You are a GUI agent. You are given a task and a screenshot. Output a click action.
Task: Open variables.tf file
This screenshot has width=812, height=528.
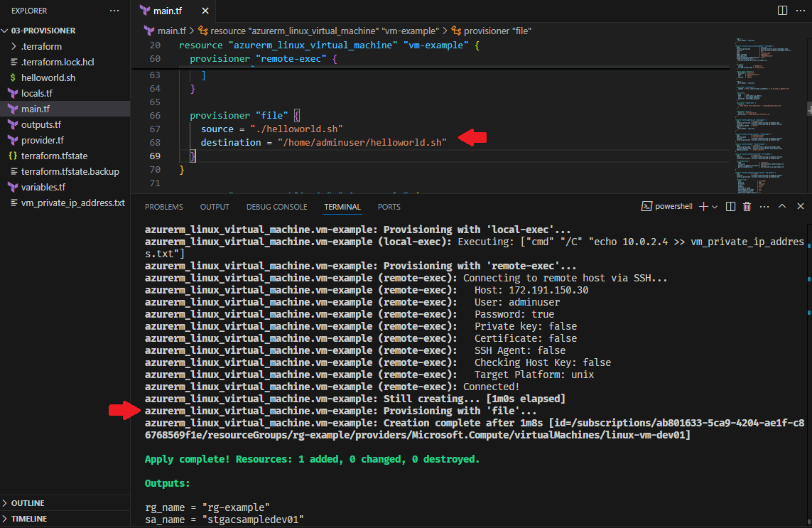coord(43,186)
